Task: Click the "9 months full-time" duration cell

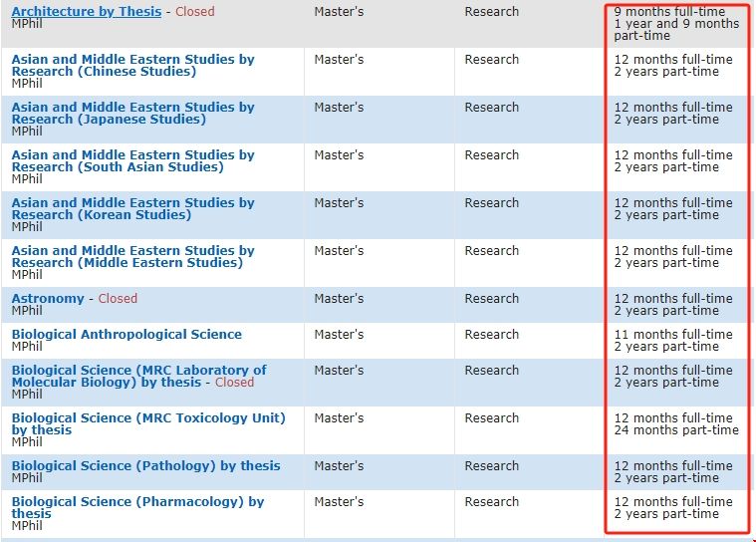Action: [x=669, y=12]
